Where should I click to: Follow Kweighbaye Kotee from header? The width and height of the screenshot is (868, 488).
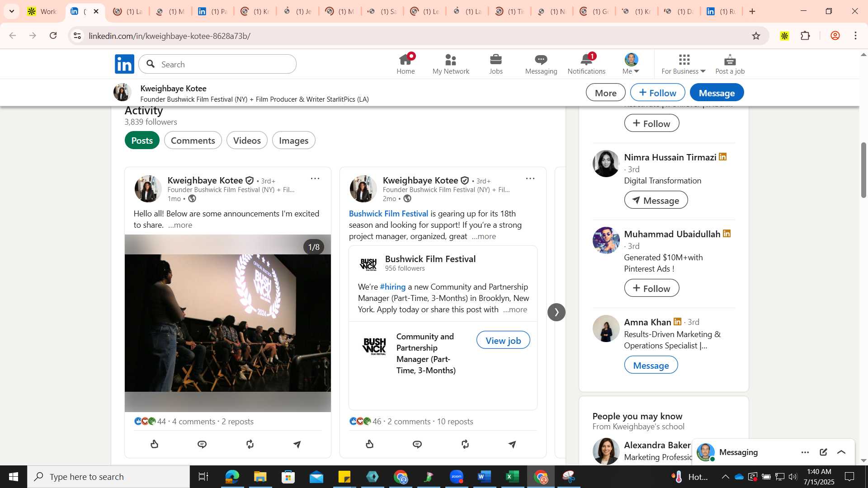point(657,93)
